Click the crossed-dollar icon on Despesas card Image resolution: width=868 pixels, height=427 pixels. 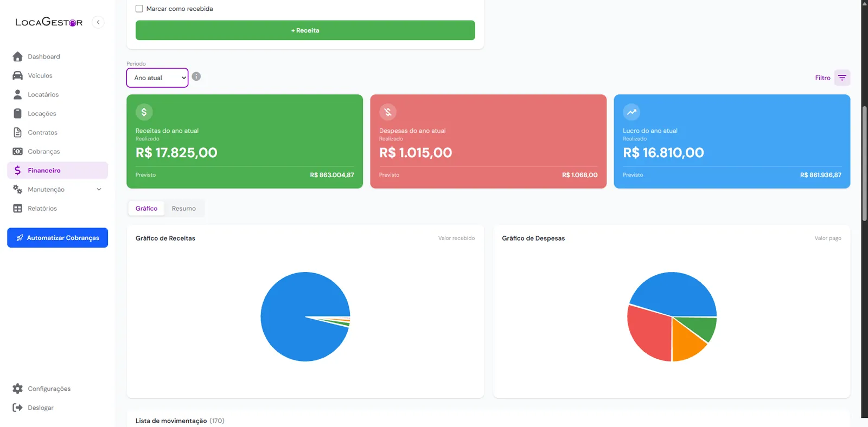click(x=388, y=112)
